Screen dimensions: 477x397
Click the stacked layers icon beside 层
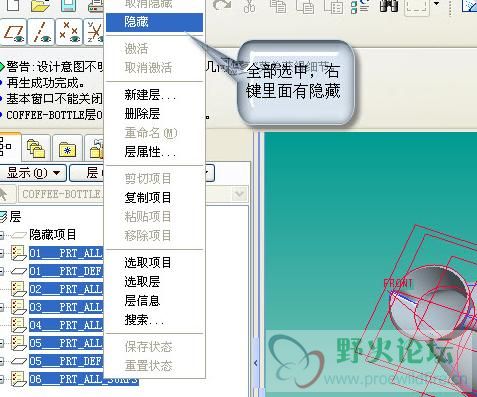tap(3, 217)
